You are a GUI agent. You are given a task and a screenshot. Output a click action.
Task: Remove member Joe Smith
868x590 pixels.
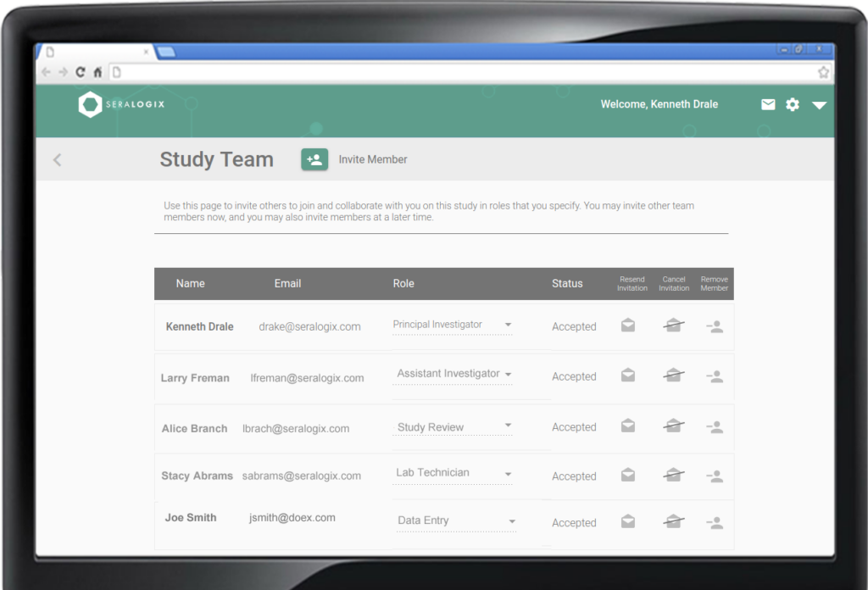pos(715,522)
